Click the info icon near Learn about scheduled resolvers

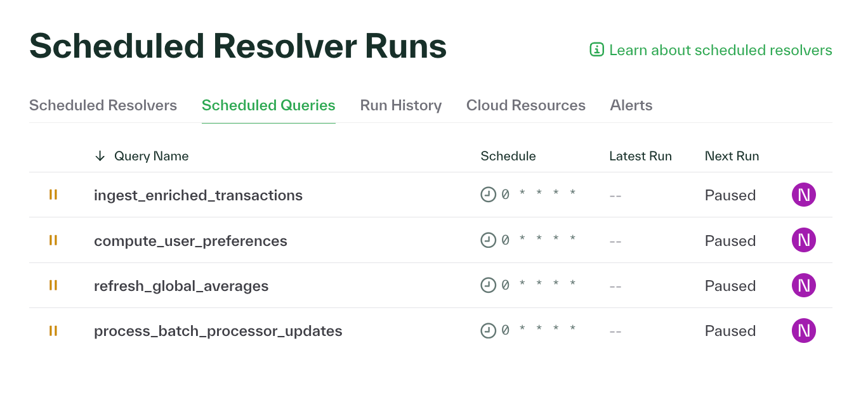596,49
